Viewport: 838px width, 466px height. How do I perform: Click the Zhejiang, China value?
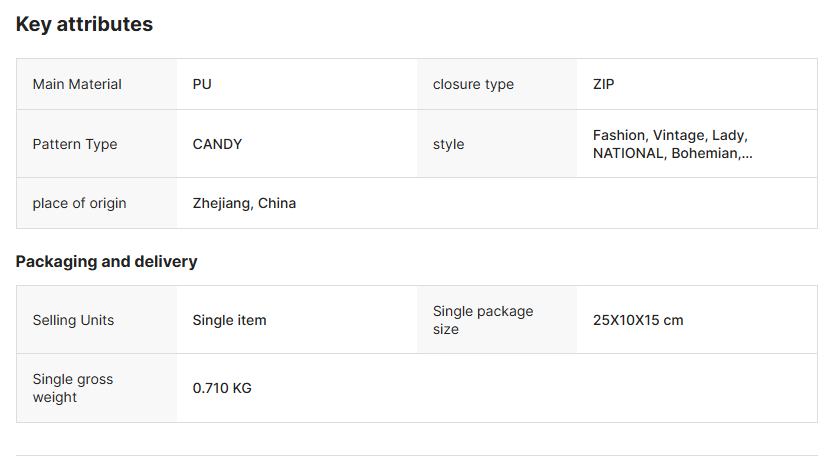click(244, 203)
